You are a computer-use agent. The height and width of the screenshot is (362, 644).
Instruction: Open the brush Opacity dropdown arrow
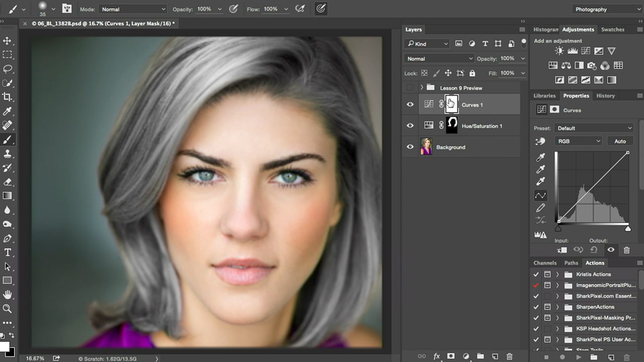[x=219, y=9]
